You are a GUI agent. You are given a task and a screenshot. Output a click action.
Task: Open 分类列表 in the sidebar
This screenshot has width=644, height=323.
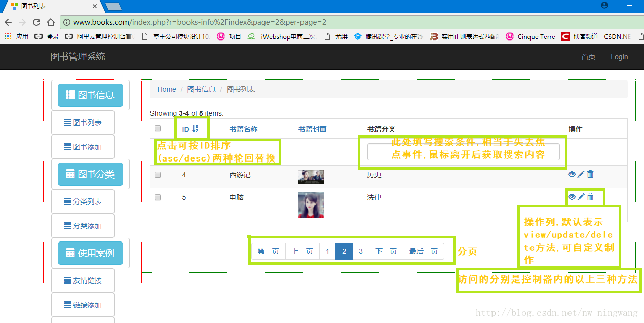(83, 201)
